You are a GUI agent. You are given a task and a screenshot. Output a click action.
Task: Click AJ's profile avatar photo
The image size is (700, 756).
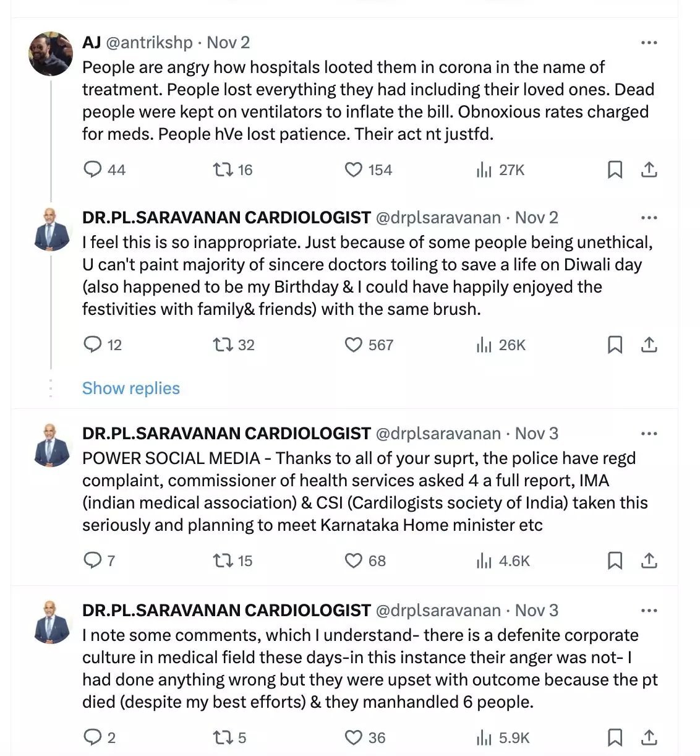51,54
